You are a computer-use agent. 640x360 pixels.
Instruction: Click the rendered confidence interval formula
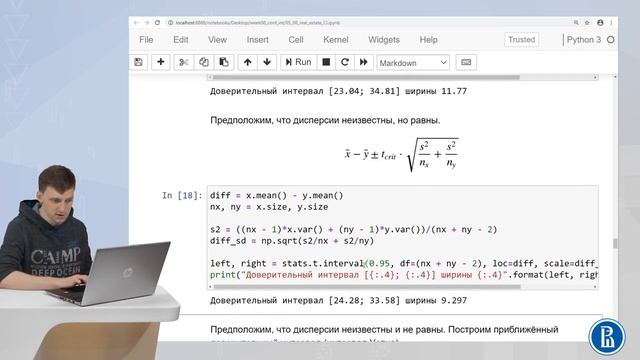click(402, 155)
